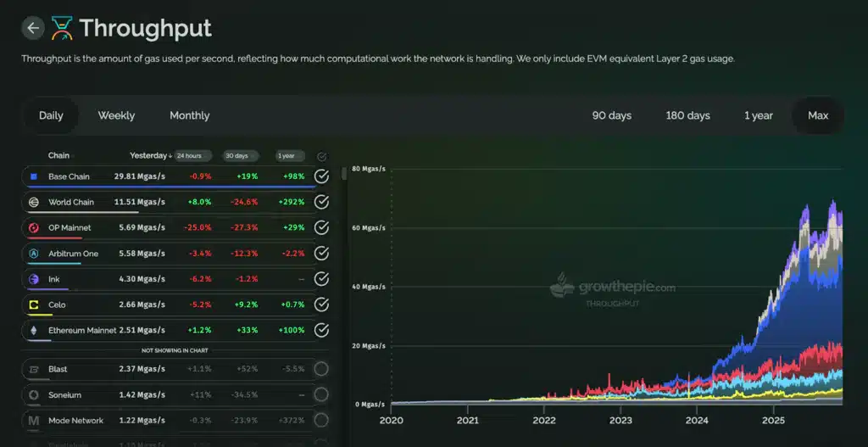Select the 1 year timespan
The width and height of the screenshot is (868, 447).
point(759,115)
